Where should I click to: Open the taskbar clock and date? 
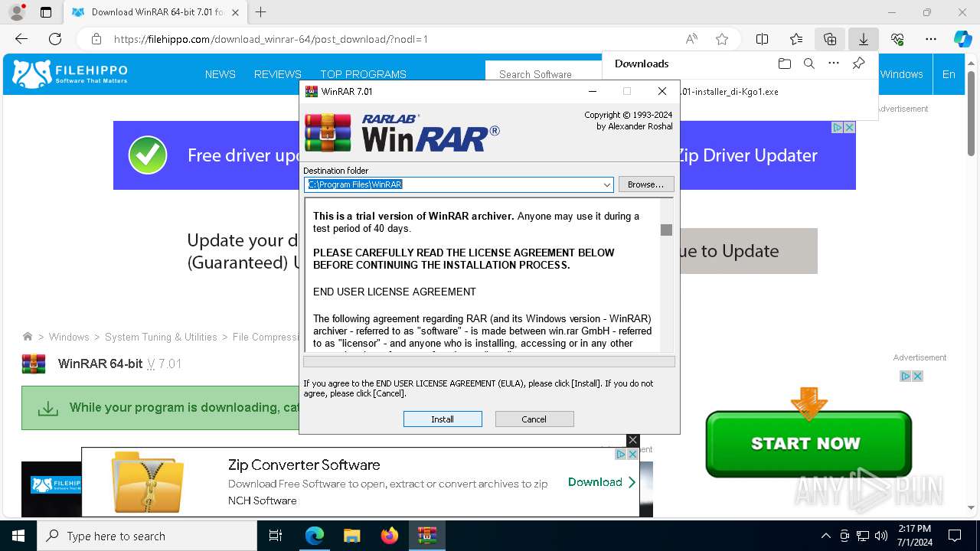coord(915,536)
